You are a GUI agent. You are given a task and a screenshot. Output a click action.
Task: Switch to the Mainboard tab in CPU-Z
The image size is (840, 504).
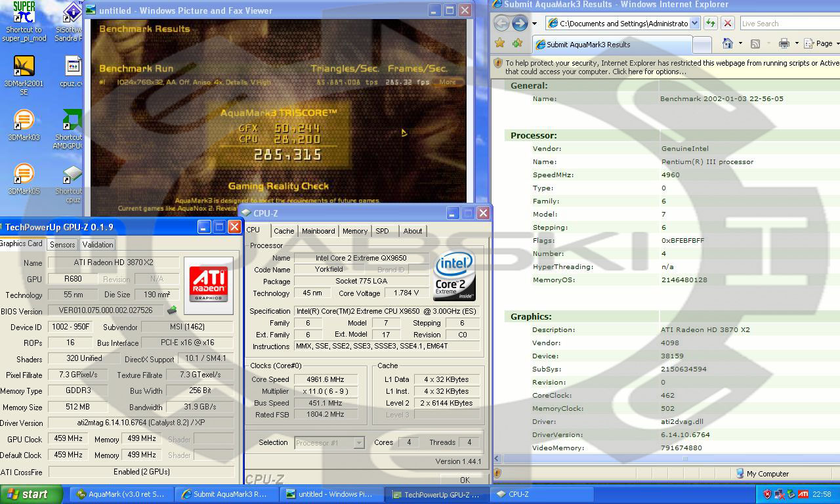(x=318, y=231)
